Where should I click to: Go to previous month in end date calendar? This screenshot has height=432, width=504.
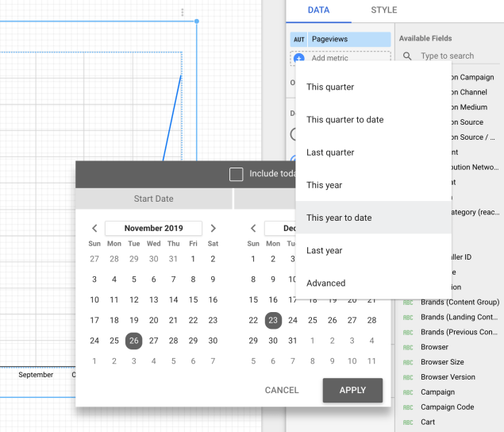(253, 229)
